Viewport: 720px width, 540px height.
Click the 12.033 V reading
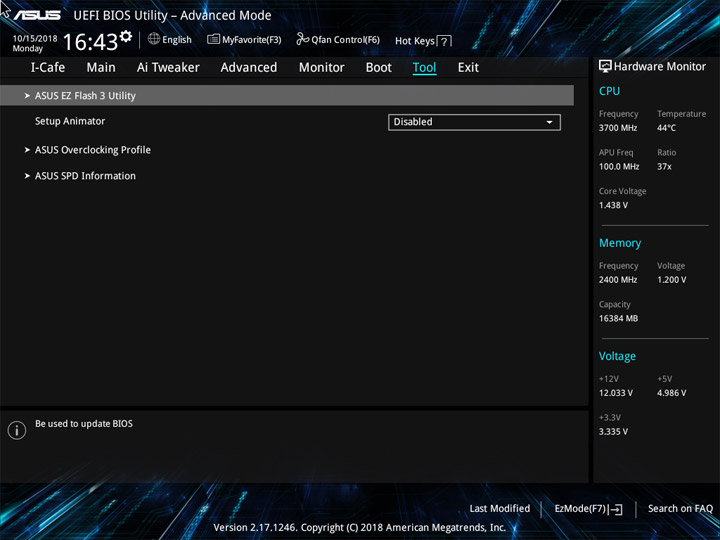tap(616, 393)
